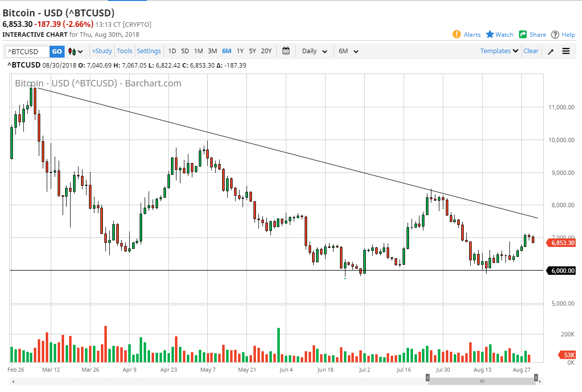Switch chart range to 1Y
582x392 pixels.
pos(240,51)
